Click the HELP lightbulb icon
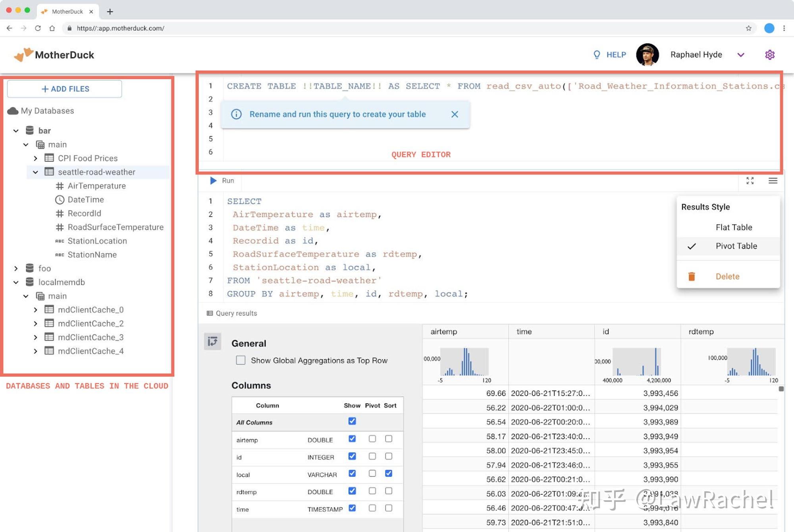Screen dimensions: 794x532 (x=597, y=55)
